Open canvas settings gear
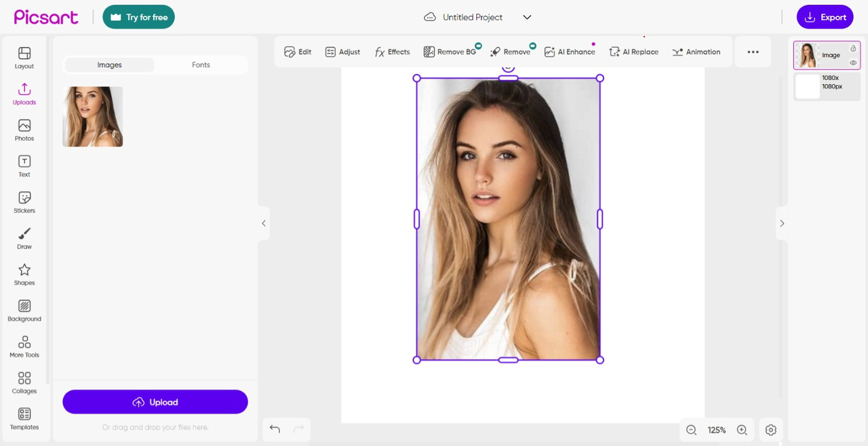 click(x=770, y=430)
